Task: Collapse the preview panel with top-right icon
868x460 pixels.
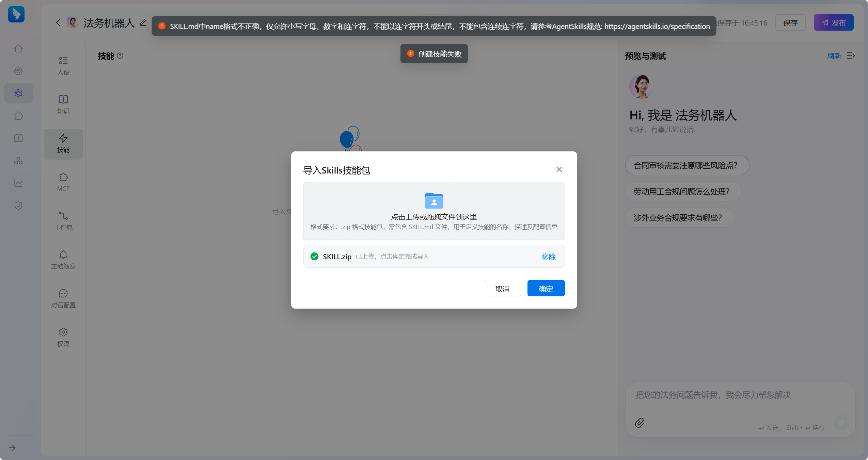Action: (x=851, y=56)
